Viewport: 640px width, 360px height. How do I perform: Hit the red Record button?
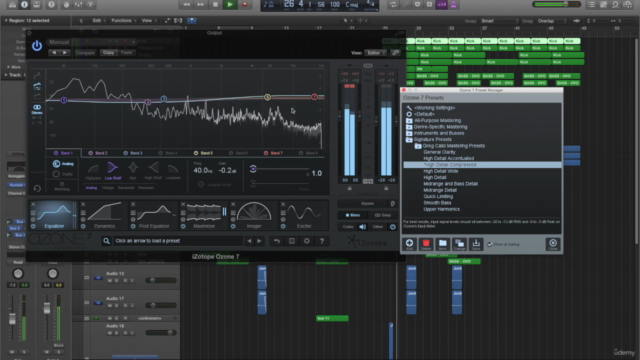(x=245, y=4)
